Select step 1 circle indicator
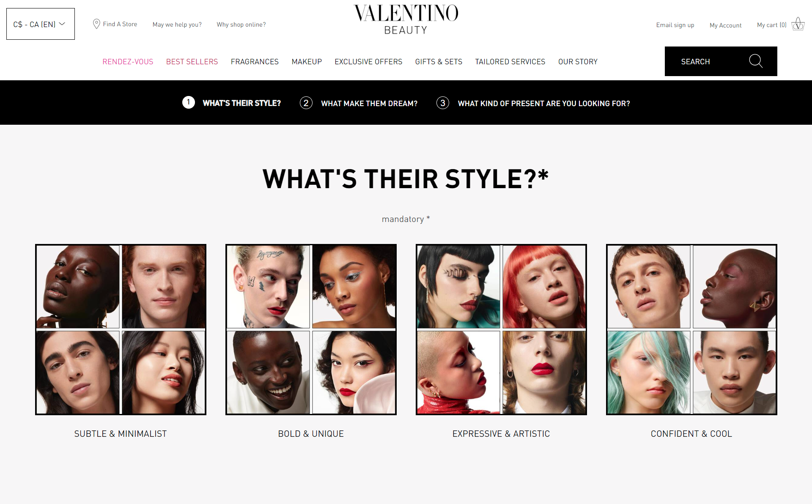812x504 pixels. [189, 102]
